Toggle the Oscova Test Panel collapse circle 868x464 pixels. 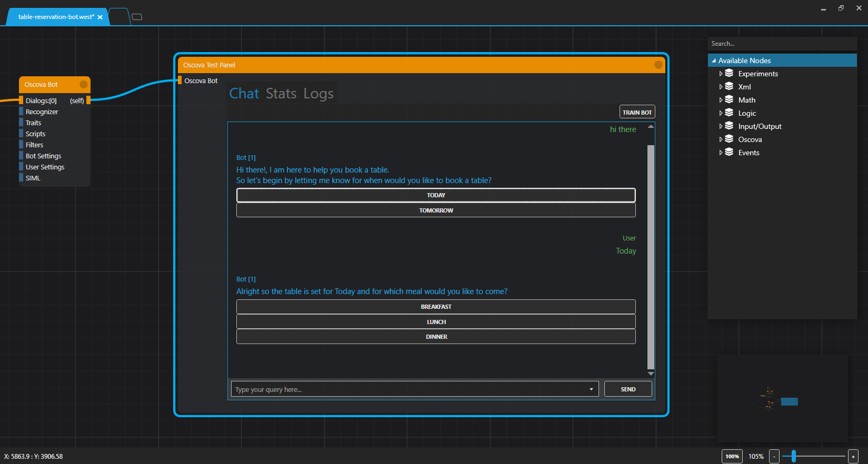(x=658, y=65)
